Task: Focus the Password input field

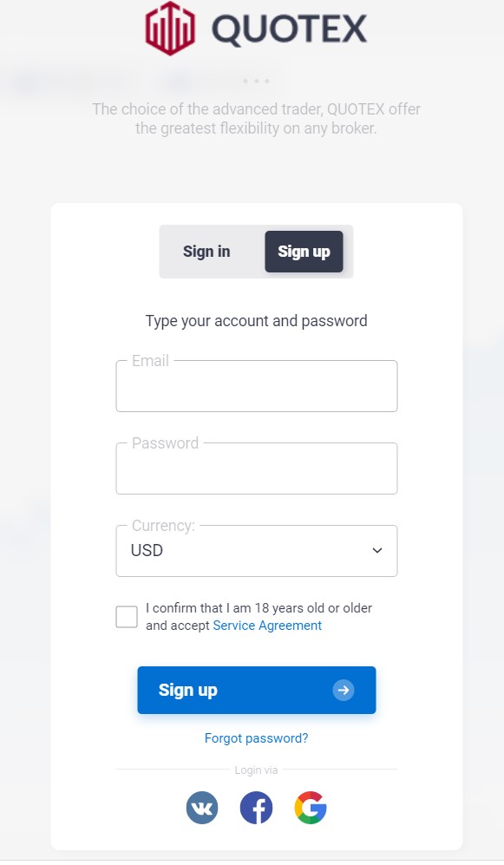Action: [x=257, y=469]
